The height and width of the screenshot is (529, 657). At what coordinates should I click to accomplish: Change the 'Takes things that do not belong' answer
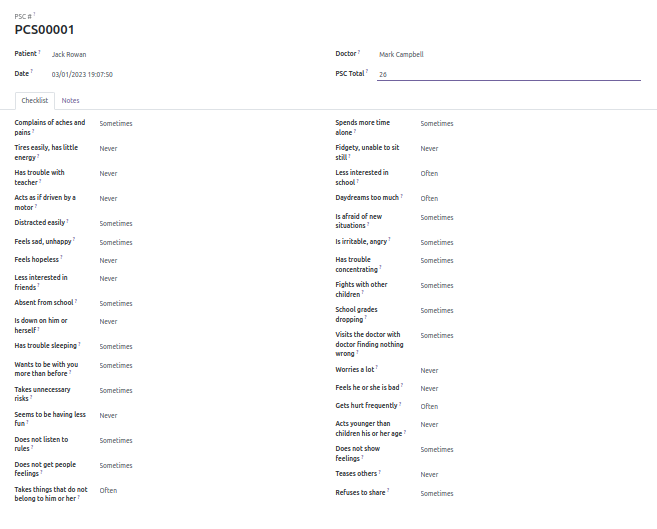pos(108,490)
